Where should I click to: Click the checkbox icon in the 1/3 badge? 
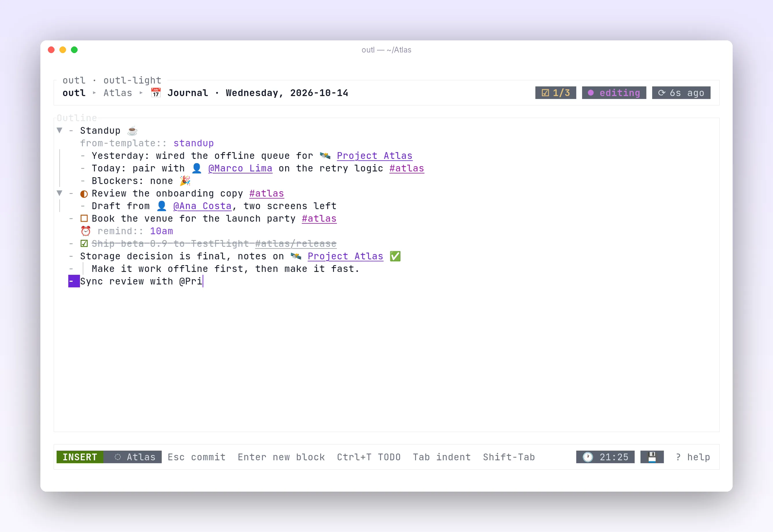click(x=545, y=93)
